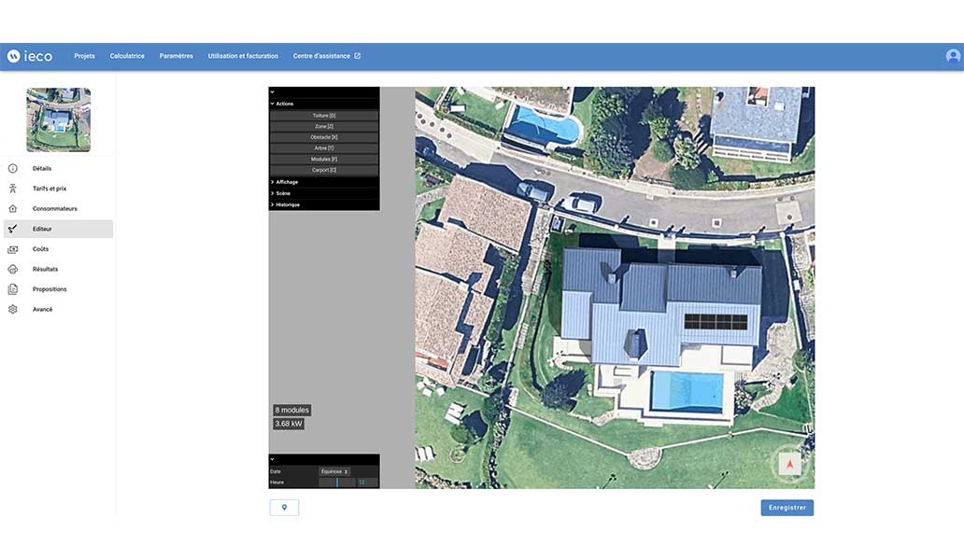Click the Propositions document icon
964x560 pixels.
pos(13,289)
